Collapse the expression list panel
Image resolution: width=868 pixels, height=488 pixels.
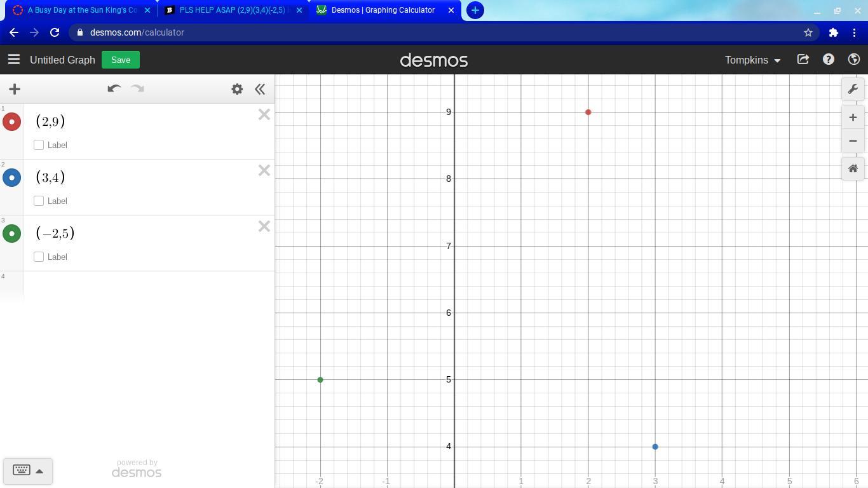[x=260, y=89]
